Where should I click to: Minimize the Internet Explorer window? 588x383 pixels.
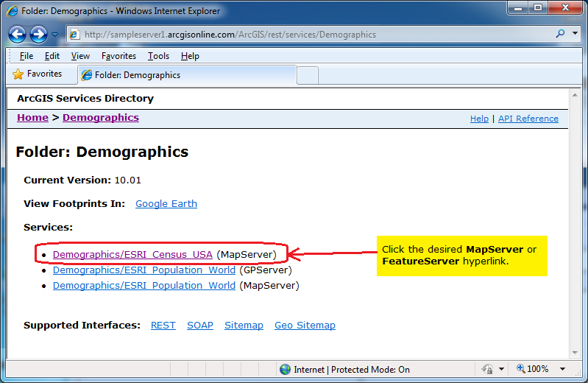[518, 8]
